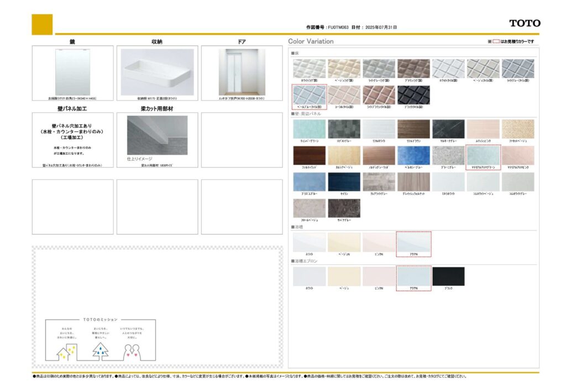The height and width of the screenshot is (392, 566).
Task: Choose the pale blue tile floor swatch
Action: point(309,95)
